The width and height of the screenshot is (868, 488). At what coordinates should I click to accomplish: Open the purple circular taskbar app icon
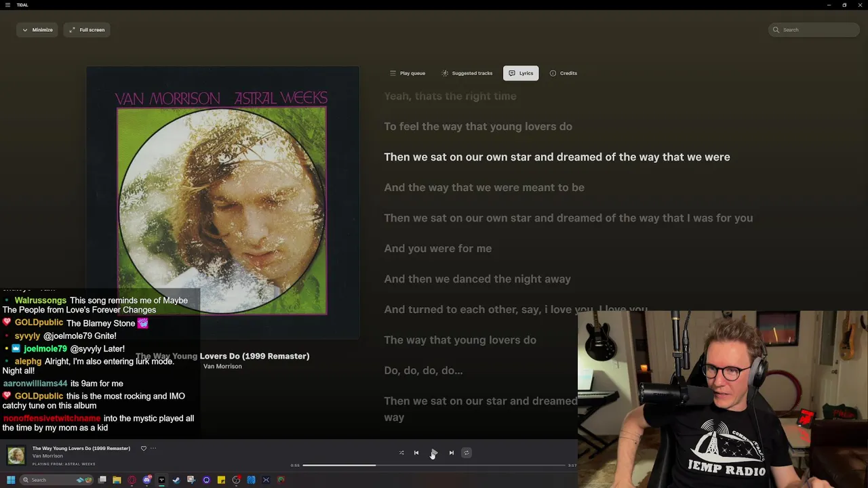tap(206, 480)
